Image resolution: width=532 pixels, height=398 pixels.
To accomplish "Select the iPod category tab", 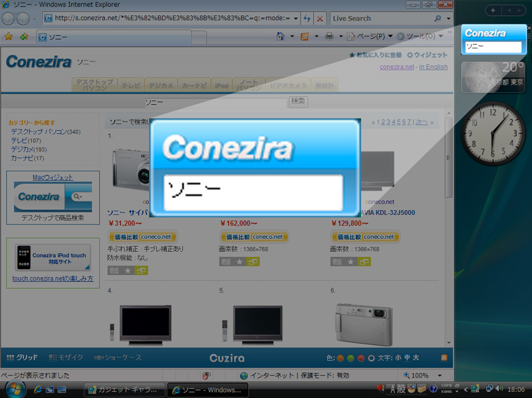I will 221,85.
